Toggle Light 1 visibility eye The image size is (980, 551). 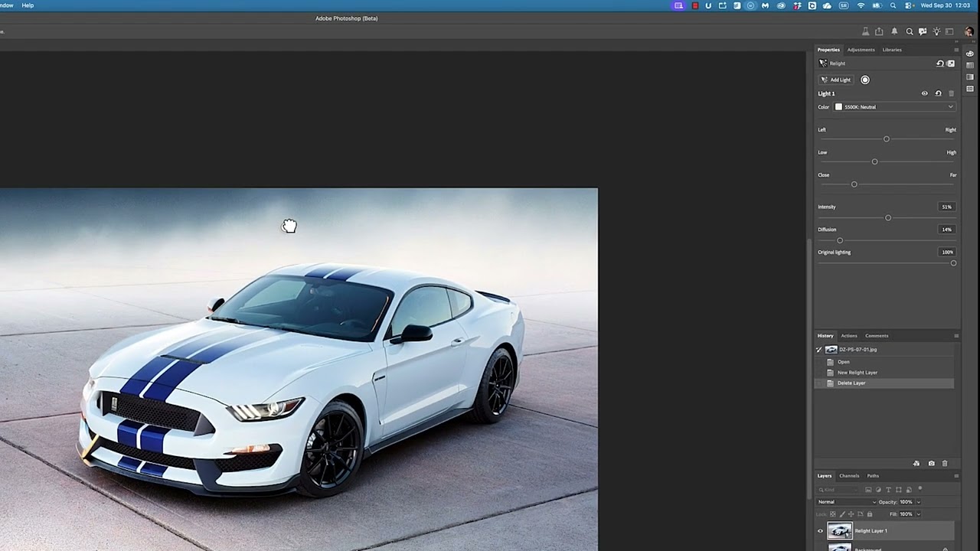click(x=924, y=93)
